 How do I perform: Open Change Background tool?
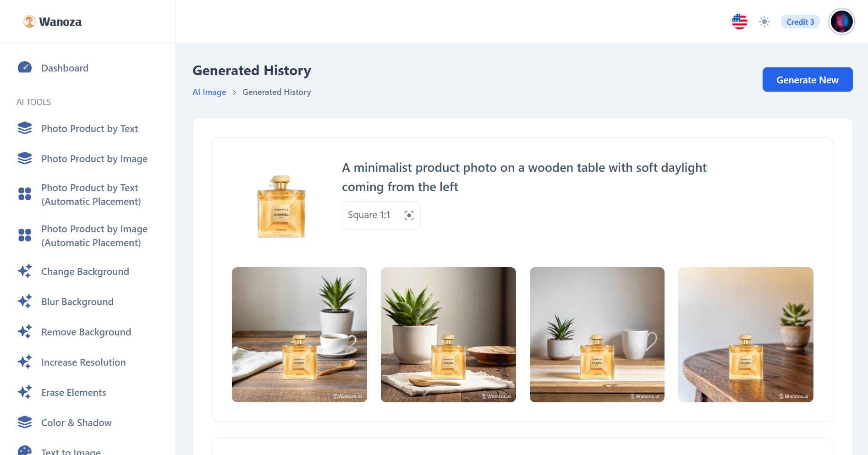point(85,272)
